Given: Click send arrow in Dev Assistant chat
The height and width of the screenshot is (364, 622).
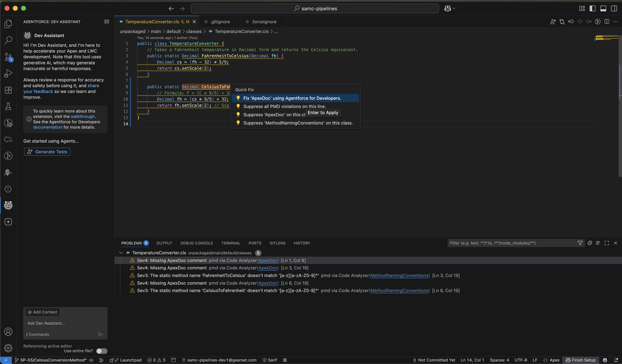Looking at the screenshot, I should pyautogui.click(x=100, y=334).
